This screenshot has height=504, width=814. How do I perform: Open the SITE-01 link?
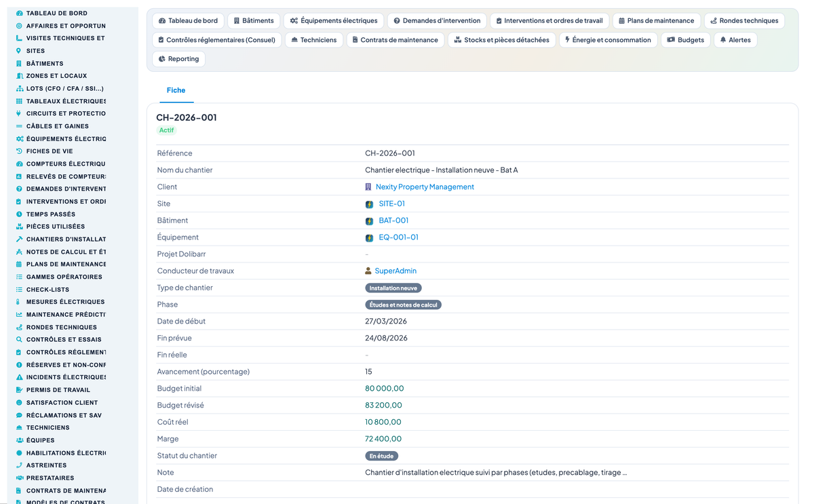click(392, 203)
